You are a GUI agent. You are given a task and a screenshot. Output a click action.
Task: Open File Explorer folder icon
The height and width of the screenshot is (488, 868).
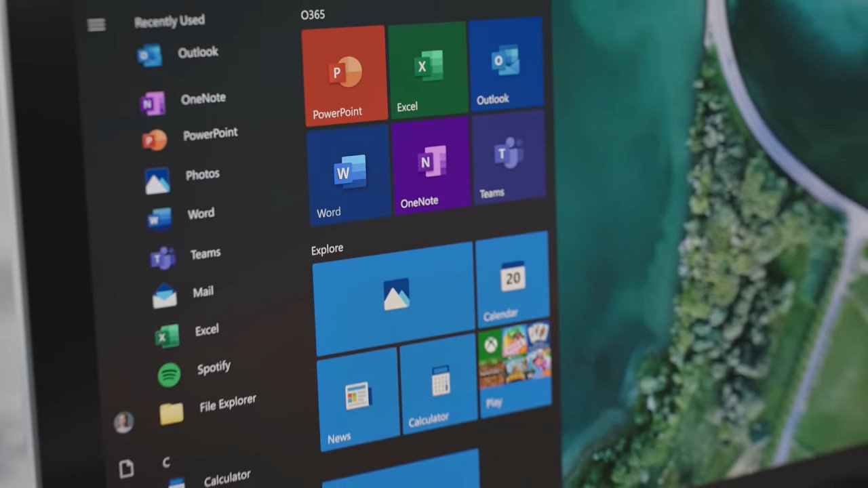(x=172, y=413)
